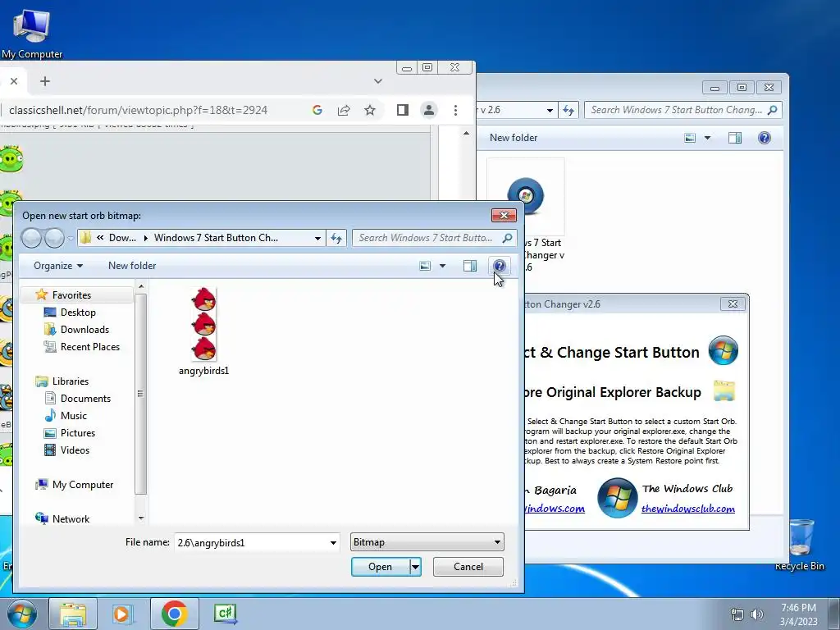Click Select & Change Start Button orb
Image resolution: width=840 pixels, height=630 pixels.
point(723,351)
